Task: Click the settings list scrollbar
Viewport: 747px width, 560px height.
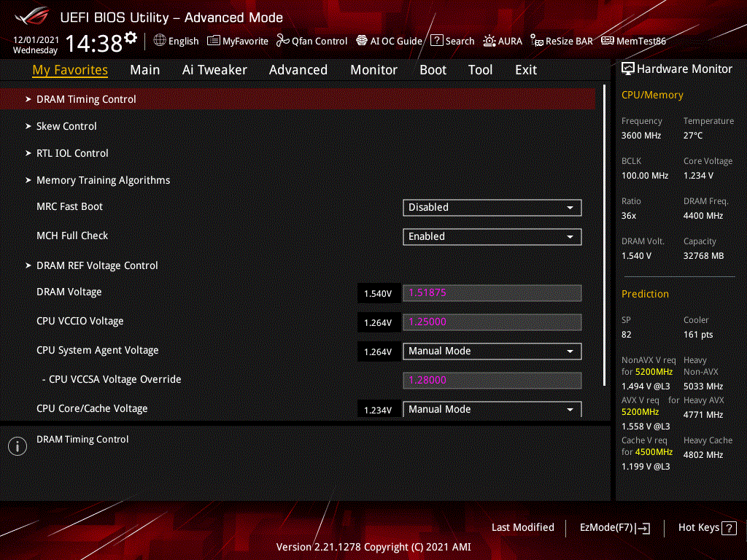Action: [x=605, y=236]
